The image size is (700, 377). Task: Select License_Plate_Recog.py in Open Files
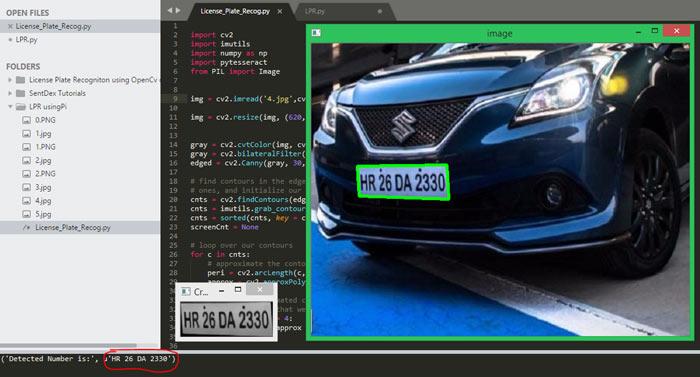[53, 26]
